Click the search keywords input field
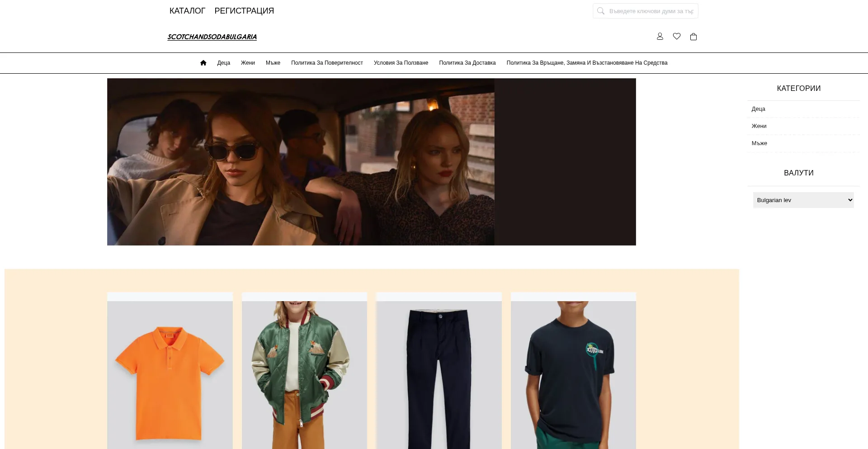The height and width of the screenshot is (449, 868). [x=651, y=11]
